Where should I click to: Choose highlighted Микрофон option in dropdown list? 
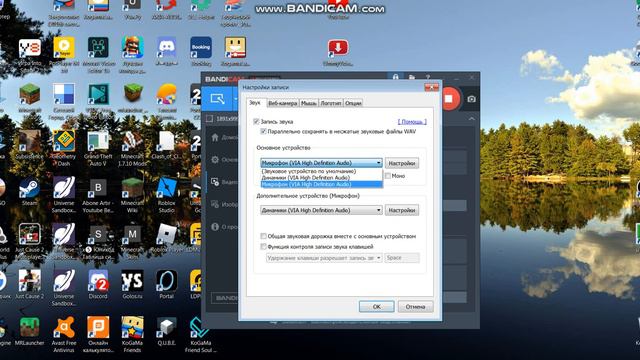322,184
